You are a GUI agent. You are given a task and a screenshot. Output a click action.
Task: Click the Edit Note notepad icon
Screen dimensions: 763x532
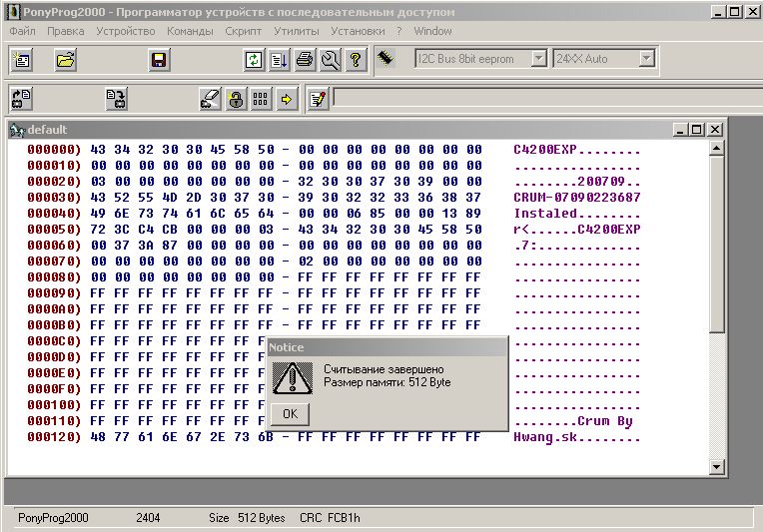318,99
